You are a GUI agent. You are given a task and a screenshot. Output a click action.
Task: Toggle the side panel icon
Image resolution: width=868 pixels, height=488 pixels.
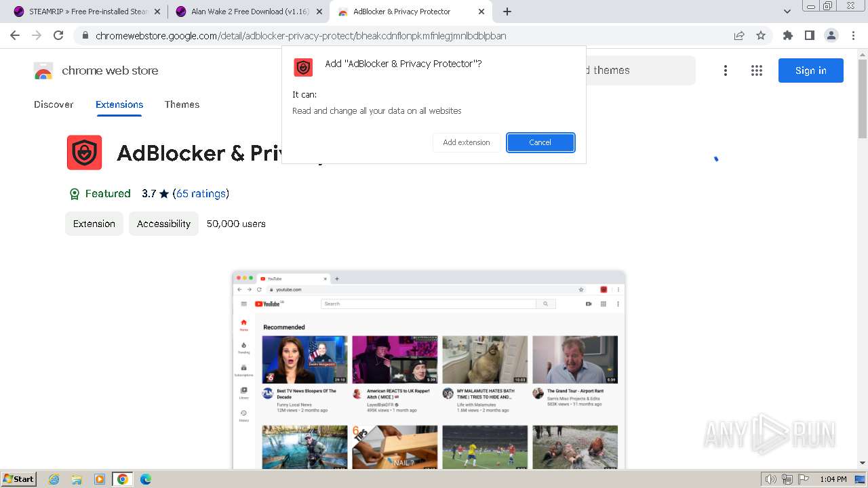pyautogui.click(x=809, y=35)
